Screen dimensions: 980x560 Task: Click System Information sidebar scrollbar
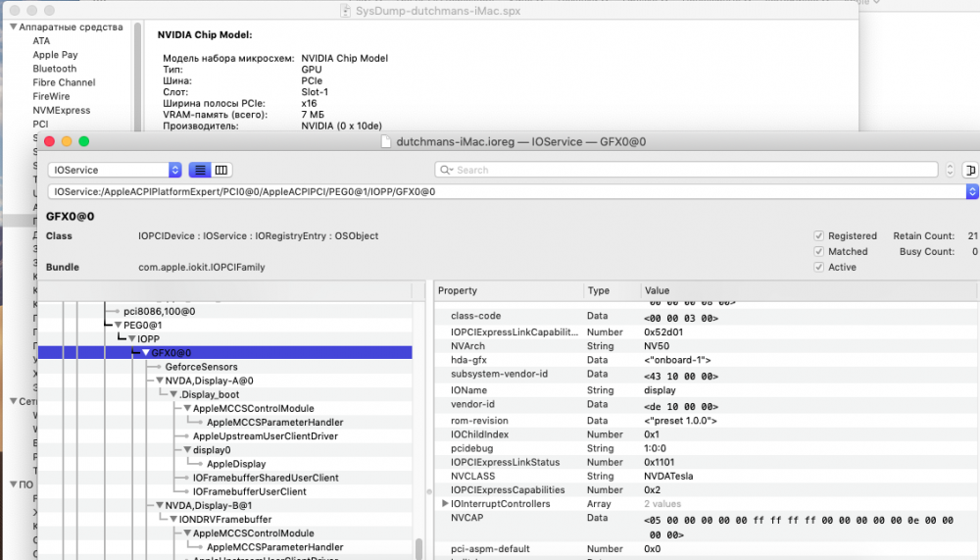tap(137, 76)
